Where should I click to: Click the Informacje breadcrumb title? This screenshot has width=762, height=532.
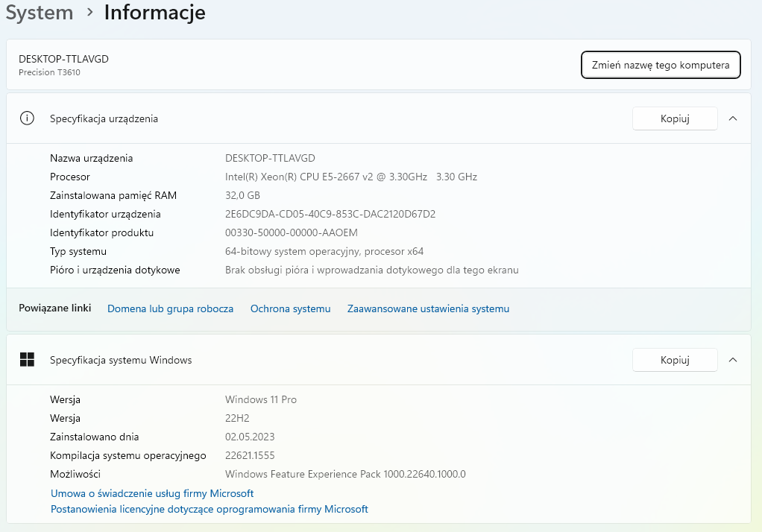[154, 12]
